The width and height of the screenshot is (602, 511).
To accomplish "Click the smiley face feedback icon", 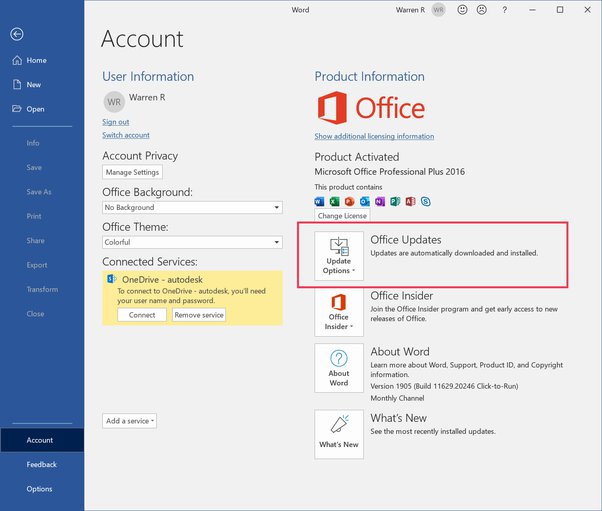I will [462, 10].
